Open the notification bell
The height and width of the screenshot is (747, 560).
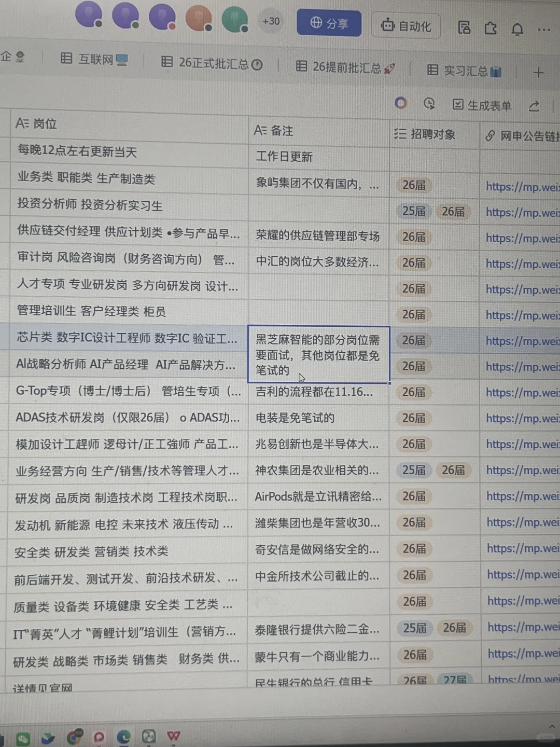[517, 29]
